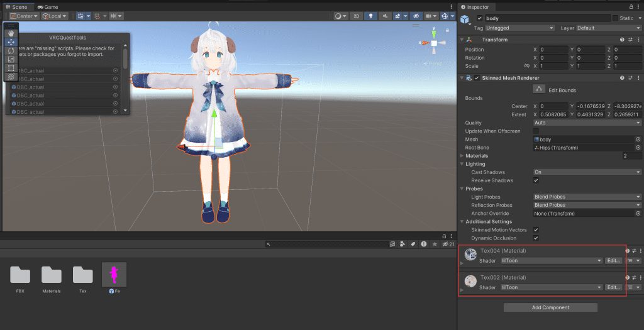Click the Scale constrain proportions link icon
Screen dimensions: 644x330
(526, 66)
